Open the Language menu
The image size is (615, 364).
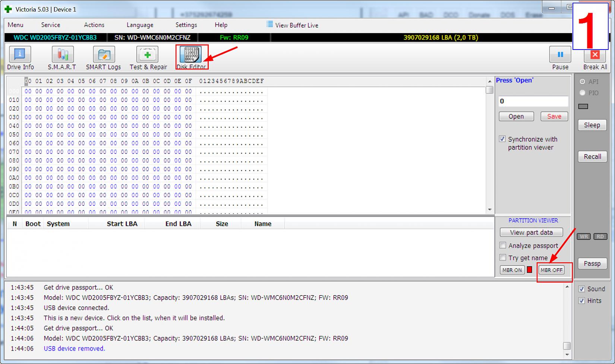[x=140, y=25]
